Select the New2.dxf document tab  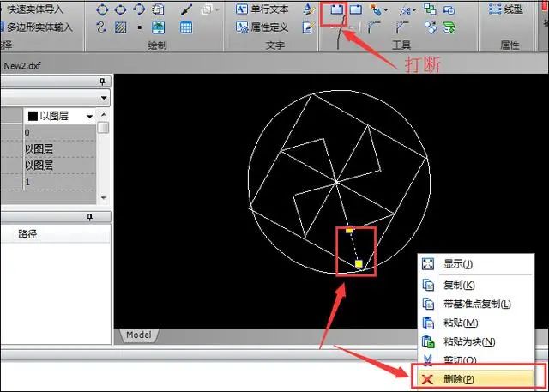(x=21, y=65)
